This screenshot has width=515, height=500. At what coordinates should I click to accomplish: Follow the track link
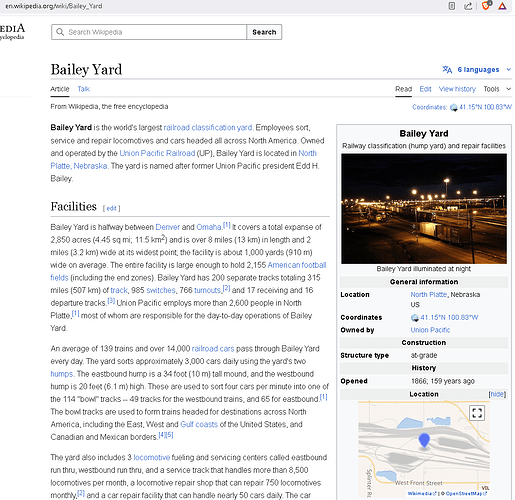tap(119, 290)
